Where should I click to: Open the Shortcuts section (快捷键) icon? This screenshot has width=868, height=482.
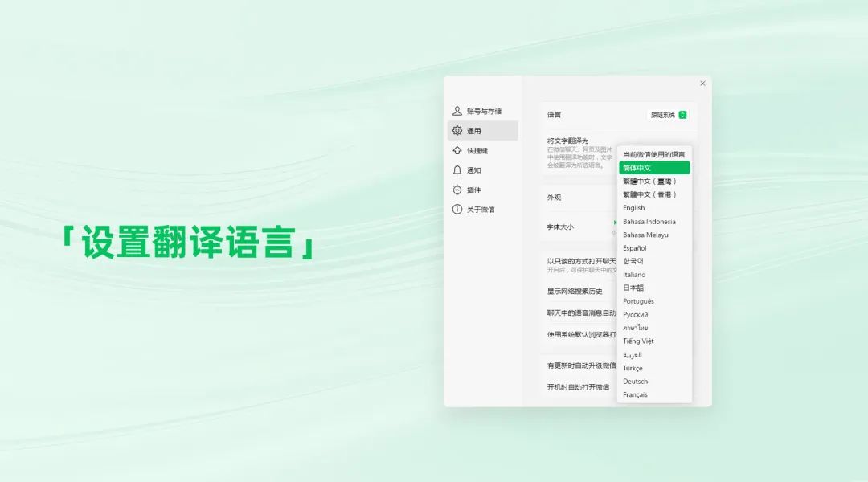457,150
